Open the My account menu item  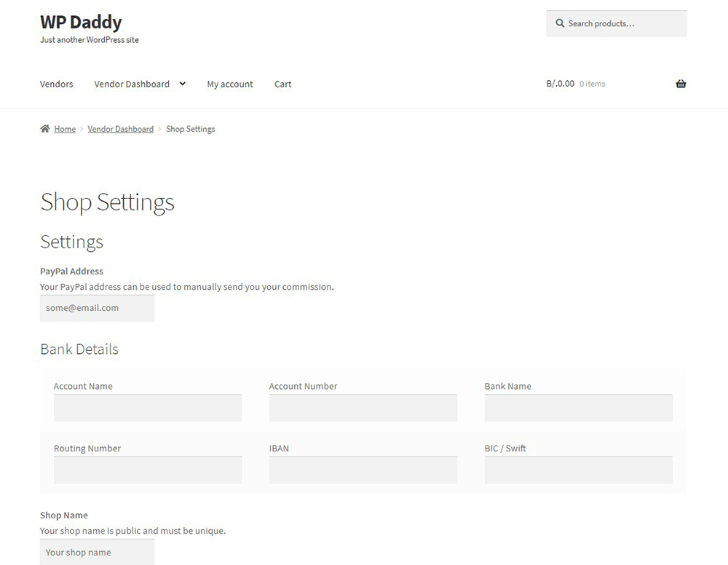(x=230, y=84)
